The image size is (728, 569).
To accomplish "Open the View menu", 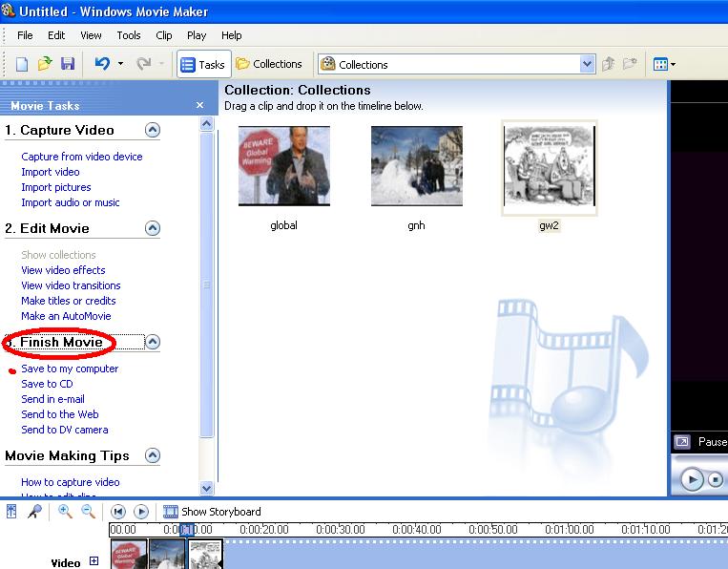I will pos(91,35).
